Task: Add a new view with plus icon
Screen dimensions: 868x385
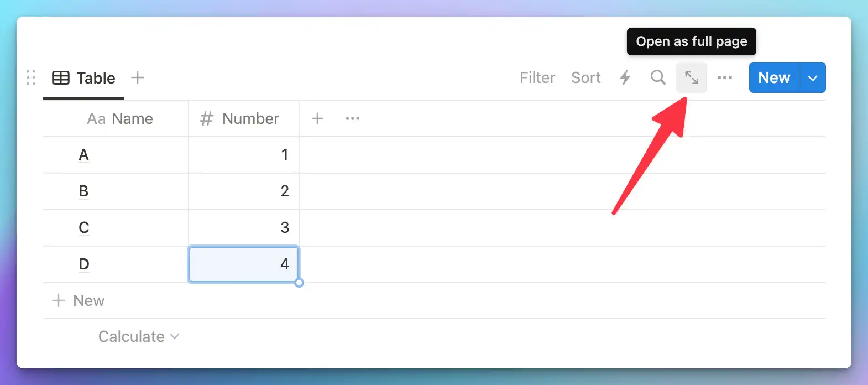Action: click(x=138, y=77)
